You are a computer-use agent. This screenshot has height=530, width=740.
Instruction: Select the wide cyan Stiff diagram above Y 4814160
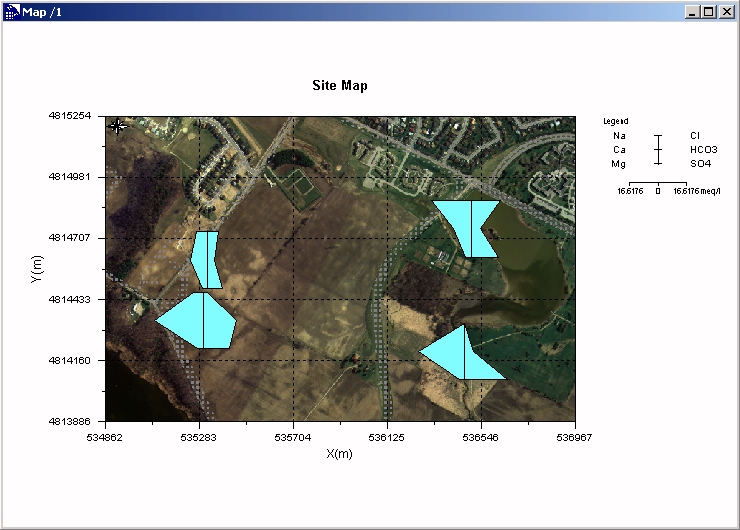click(199, 321)
